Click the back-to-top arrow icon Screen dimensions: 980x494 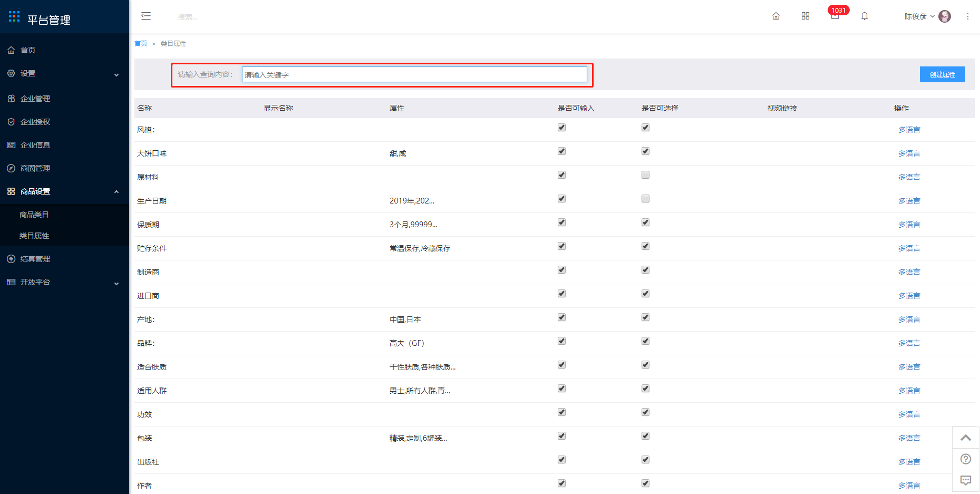pyautogui.click(x=966, y=438)
